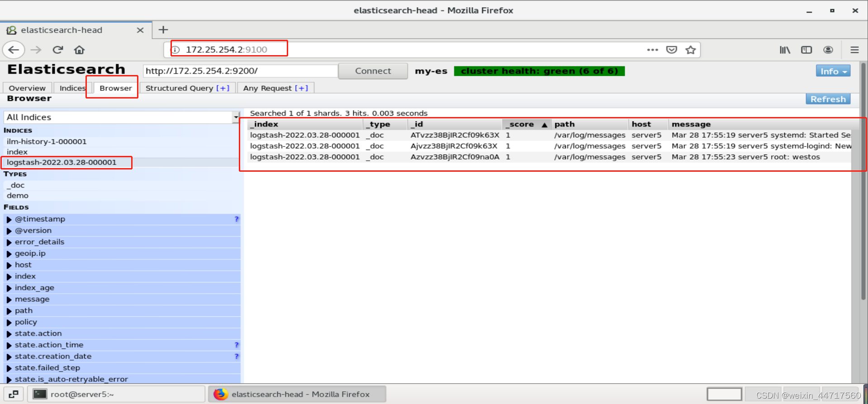Open the Firefox Library icon
868x404 pixels.
[x=785, y=50]
